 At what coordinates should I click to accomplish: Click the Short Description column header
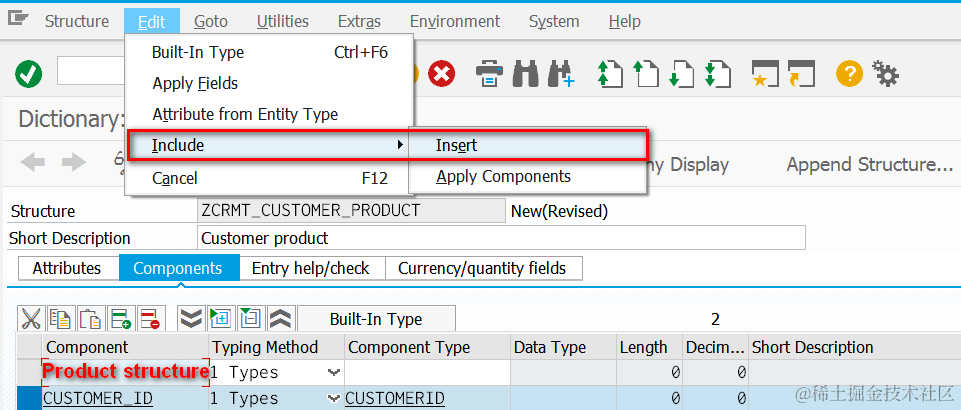pyautogui.click(x=856, y=347)
